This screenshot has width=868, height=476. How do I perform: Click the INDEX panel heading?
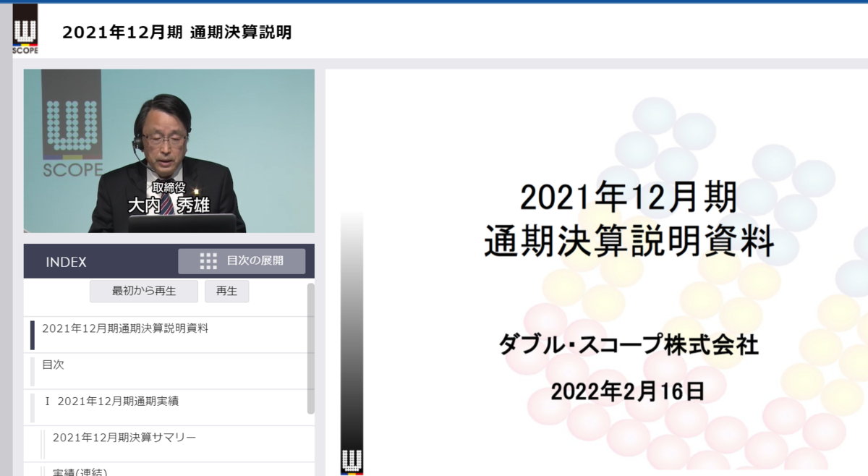coord(66,262)
